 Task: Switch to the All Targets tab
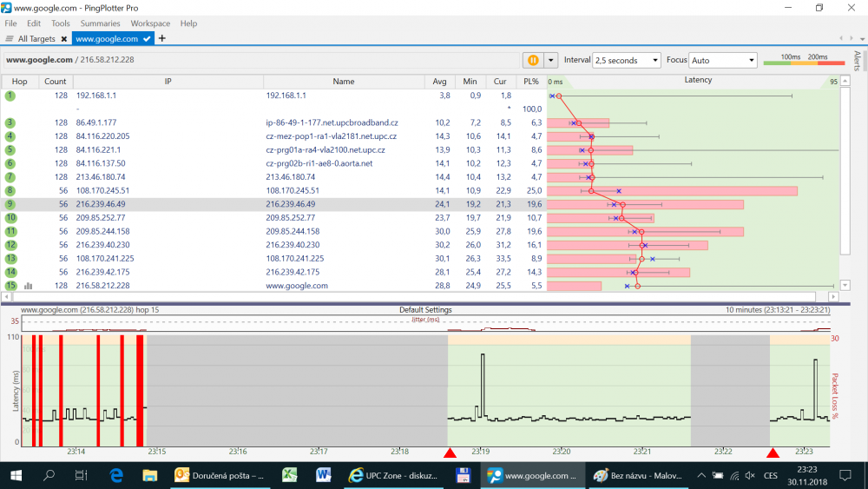pos(36,39)
